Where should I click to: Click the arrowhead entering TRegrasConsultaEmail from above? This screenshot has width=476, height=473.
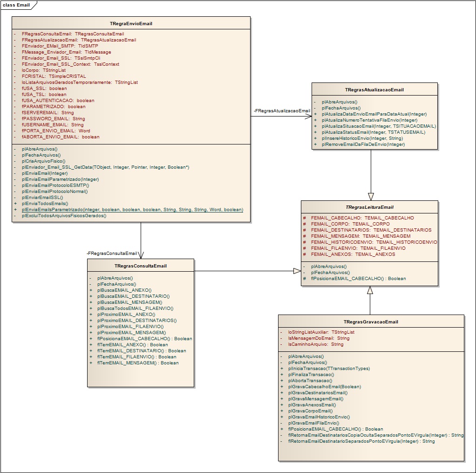[x=141, y=255]
